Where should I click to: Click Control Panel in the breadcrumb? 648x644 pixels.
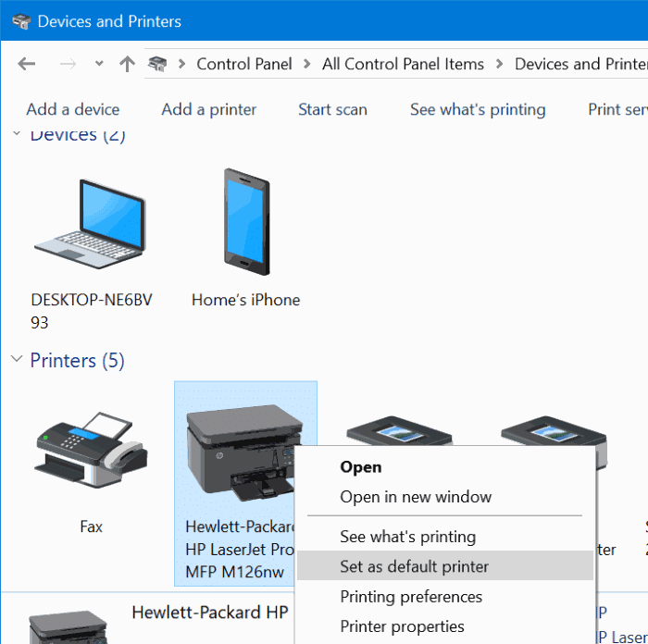click(x=244, y=64)
